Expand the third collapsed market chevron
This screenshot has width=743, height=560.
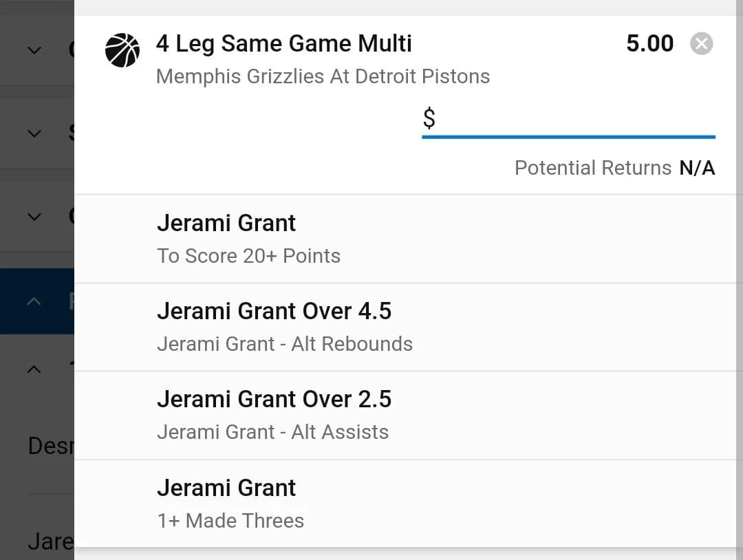(34, 217)
